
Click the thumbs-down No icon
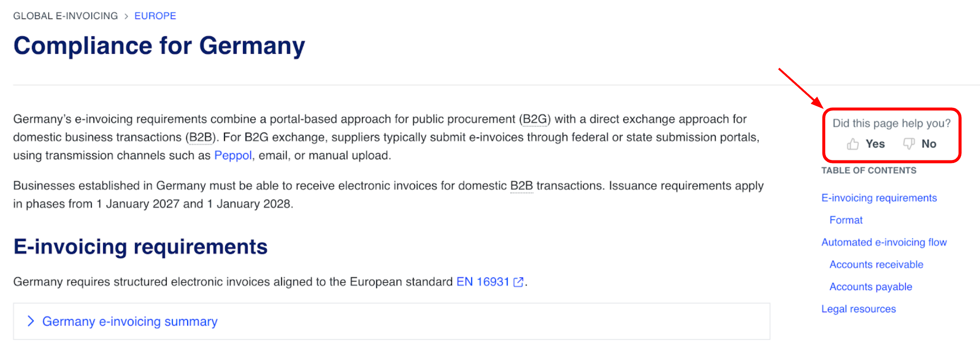tap(909, 144)
